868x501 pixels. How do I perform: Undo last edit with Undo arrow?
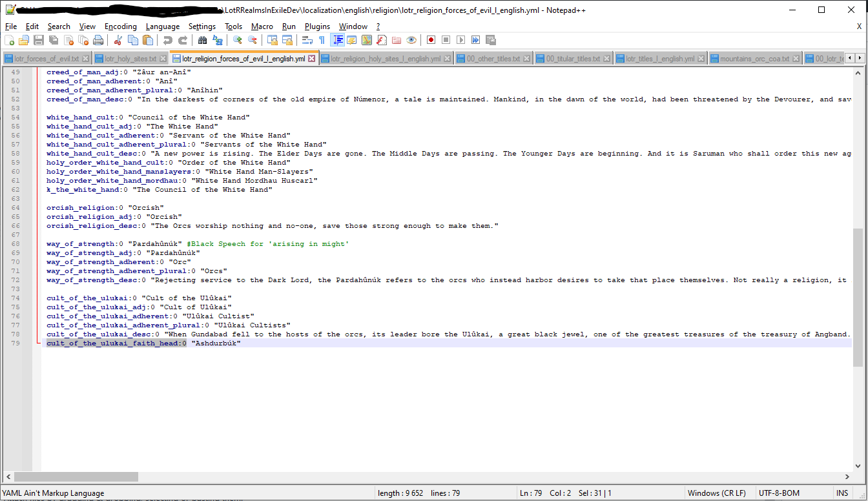click(x=168, y=40)
